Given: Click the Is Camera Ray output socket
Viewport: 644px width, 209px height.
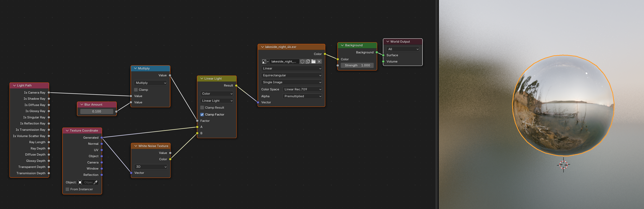Looking at the screenshot, I should point(49,93).
